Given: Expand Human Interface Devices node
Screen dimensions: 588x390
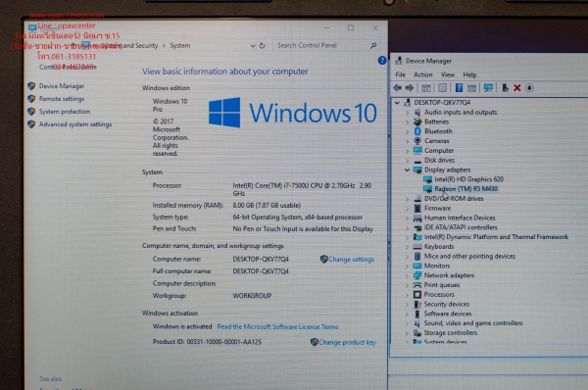Looking at the screenshot, I should click(408, 218).
